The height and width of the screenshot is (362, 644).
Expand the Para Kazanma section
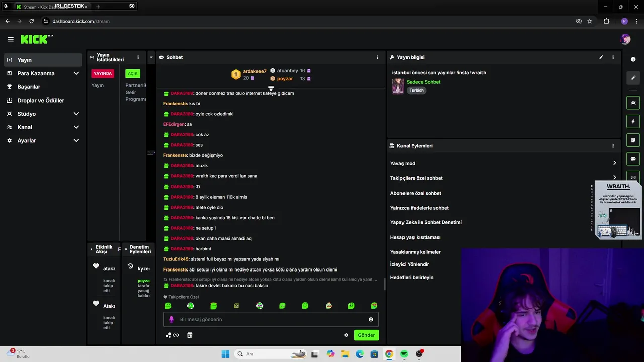[x=43, y=73]
